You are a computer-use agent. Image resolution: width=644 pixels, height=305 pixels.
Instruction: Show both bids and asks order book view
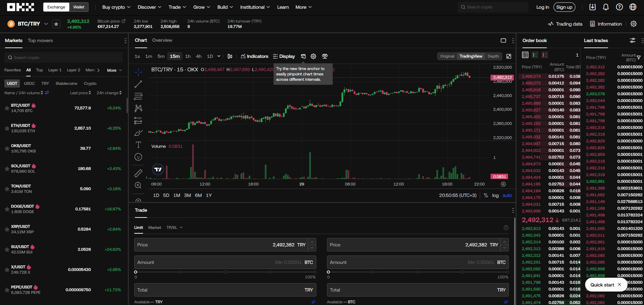coord(525,55)
